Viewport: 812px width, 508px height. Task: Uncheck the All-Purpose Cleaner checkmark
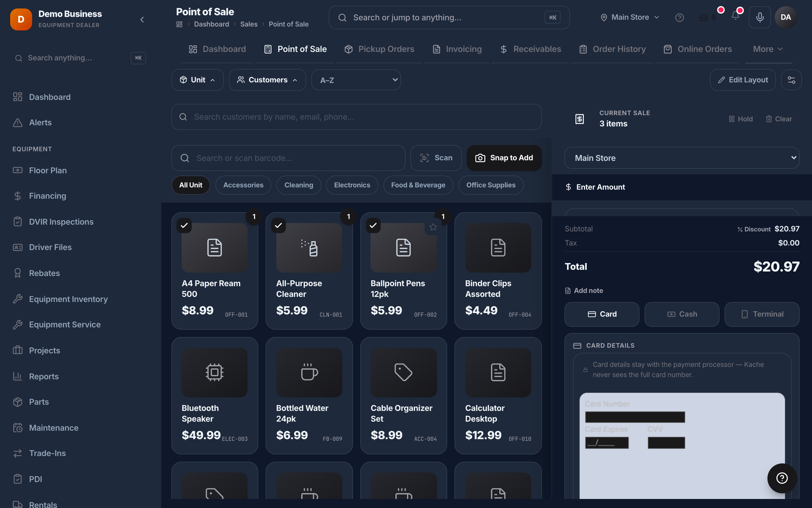coord(279,225)
